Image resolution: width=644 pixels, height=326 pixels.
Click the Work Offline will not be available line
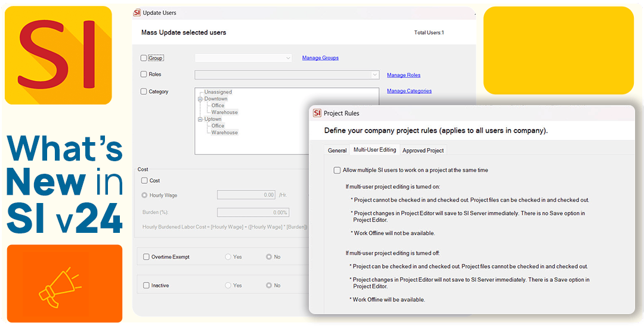[x=393, y=233]
